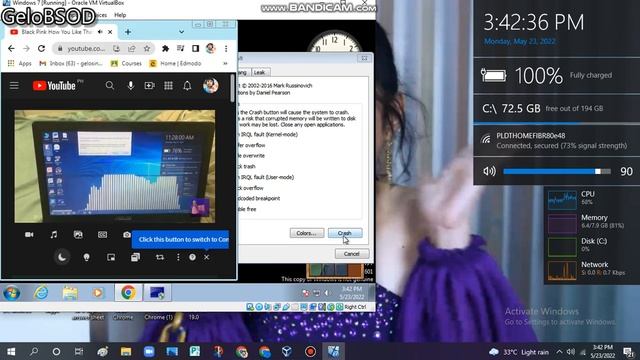Click the Crash button
This screenshot has height=360, width=640.
tap(345, 233)
